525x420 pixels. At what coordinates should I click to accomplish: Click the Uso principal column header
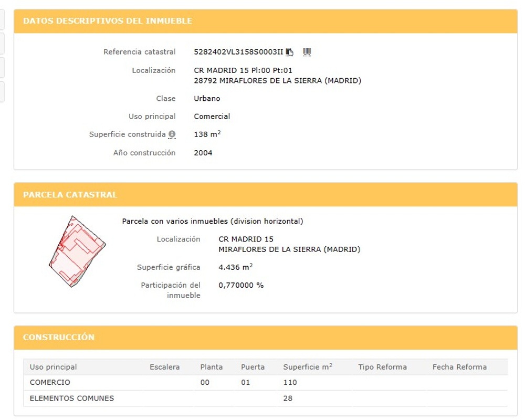coord(53,367)
